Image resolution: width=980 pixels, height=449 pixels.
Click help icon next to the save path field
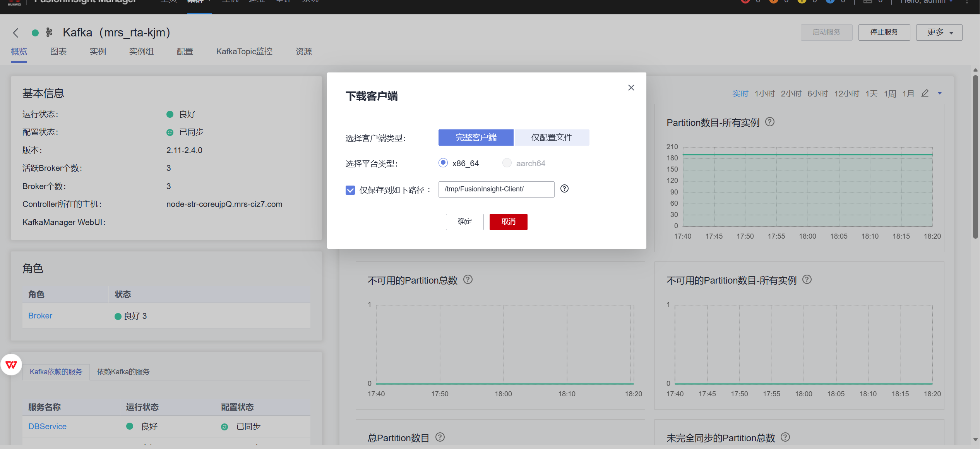564,189
